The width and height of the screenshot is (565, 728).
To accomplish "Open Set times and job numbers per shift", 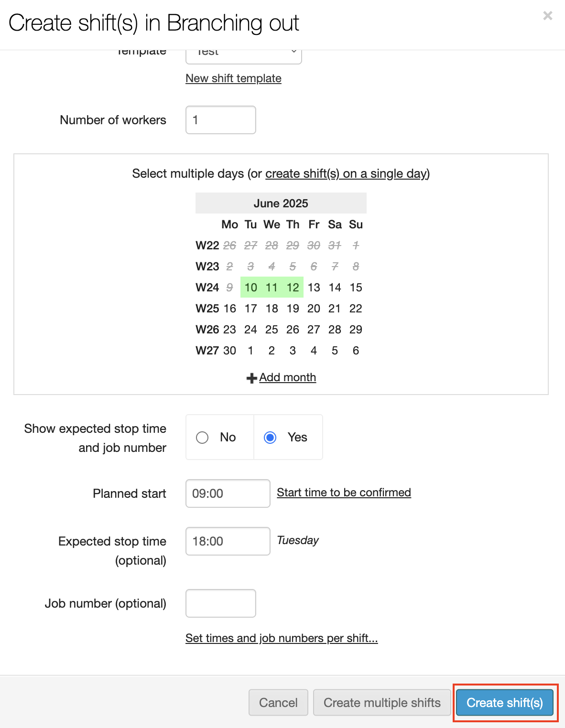I will tap(281, 638).
